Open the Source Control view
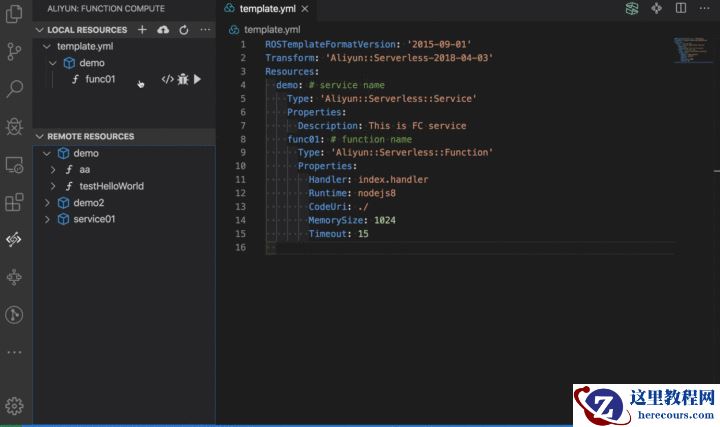The width and height of the screenshot is (720, 427). click(x=14, y=52)
